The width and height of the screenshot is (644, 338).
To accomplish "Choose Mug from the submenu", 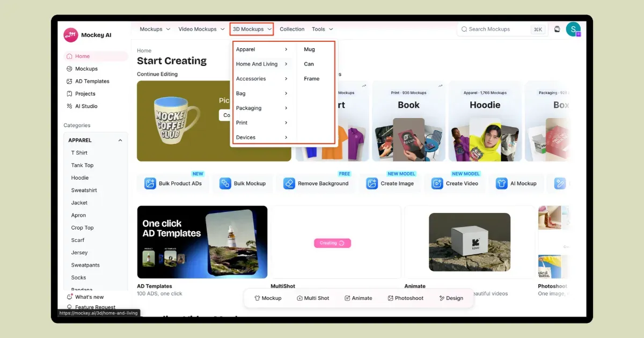I will click(309, 49).
